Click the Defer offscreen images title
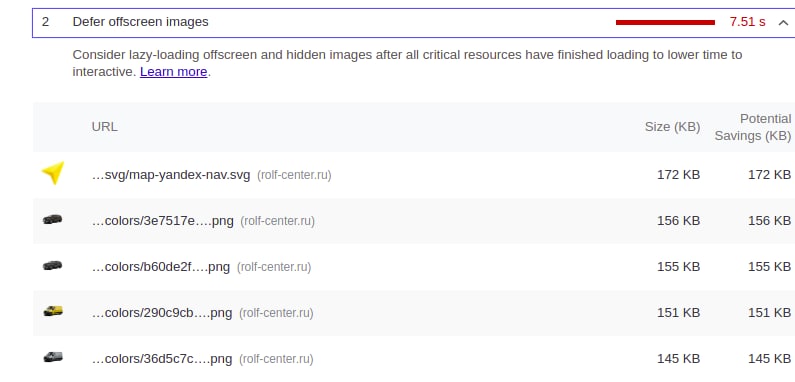This screenshot has height=382, width=795. (x=140, y=22)
